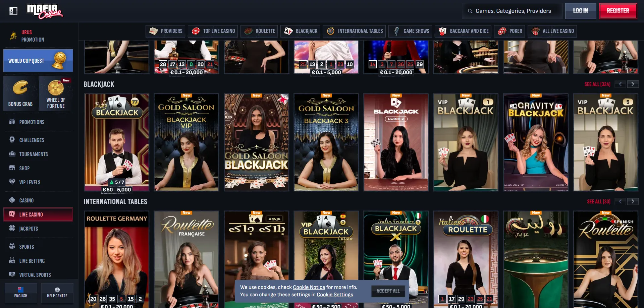
Task: Open the Tournaments podium icon
Action: (x=12, y=154)
